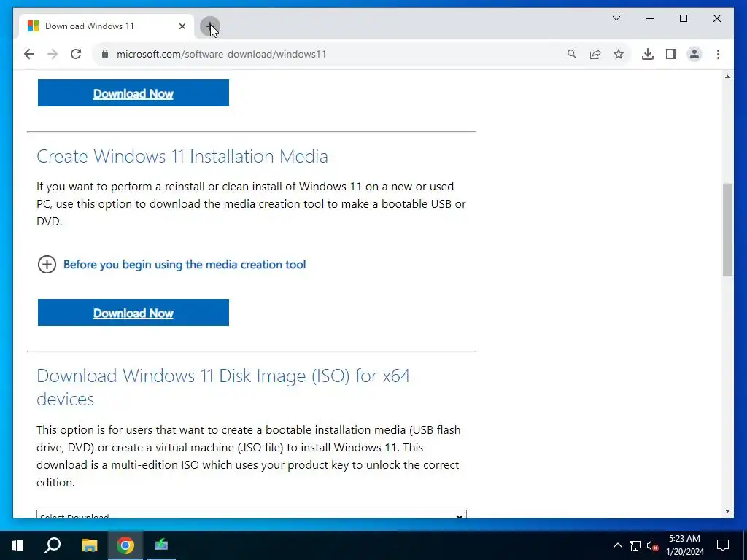The image size is (747, 560).
Task: Open the Select Download dropdown
Action: [x=252, y=514]
